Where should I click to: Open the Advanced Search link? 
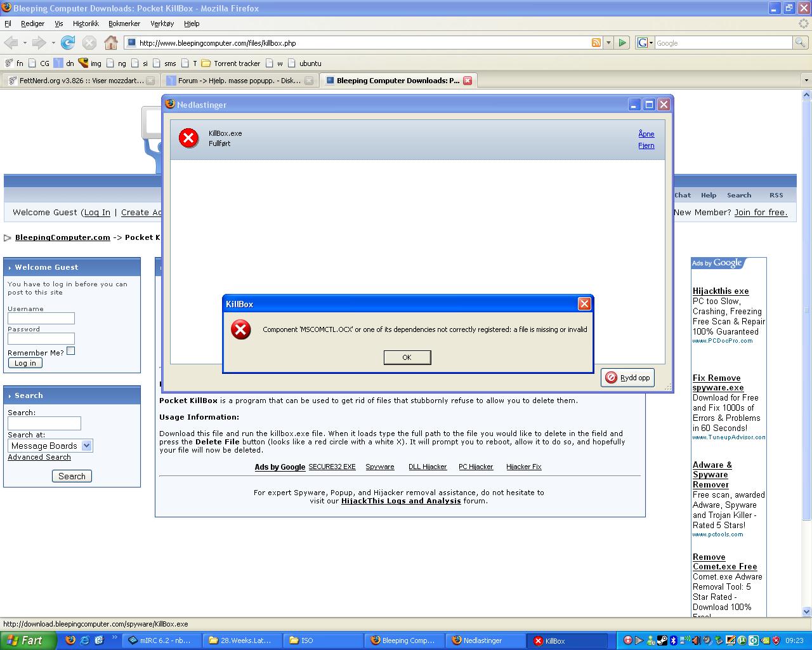click(39, 457)
